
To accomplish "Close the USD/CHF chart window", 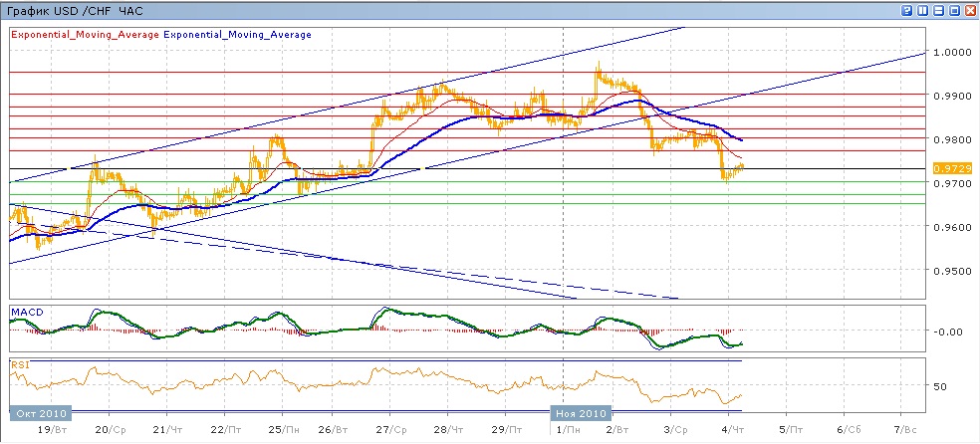I will tap(970, 10).
